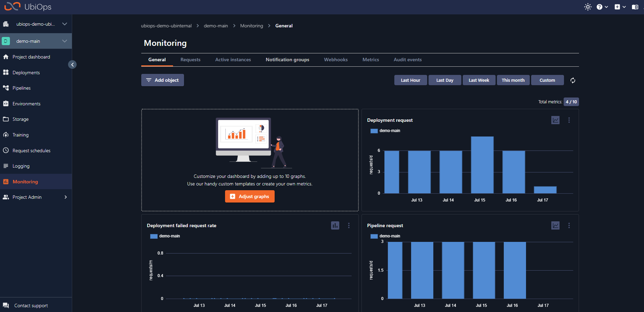Click the organization building icon
Image resolution: width=644 pixels, height=312 pixels.
tap(6, 24)
